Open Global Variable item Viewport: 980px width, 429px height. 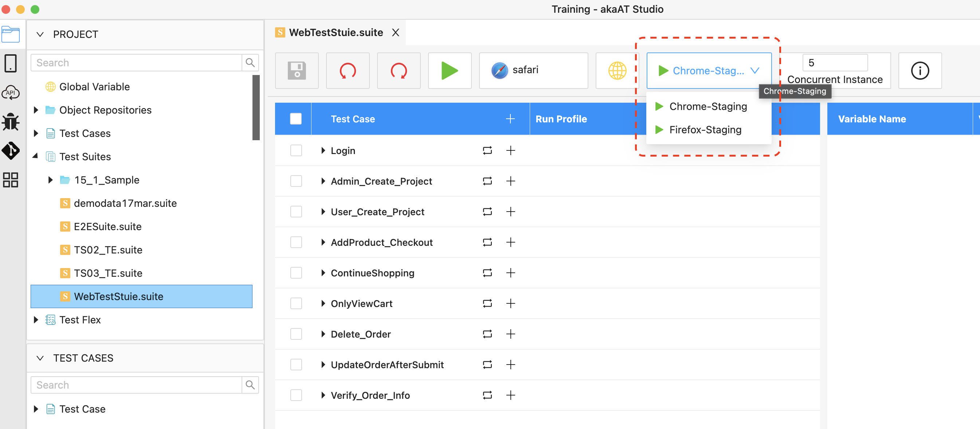click(94, 87)
